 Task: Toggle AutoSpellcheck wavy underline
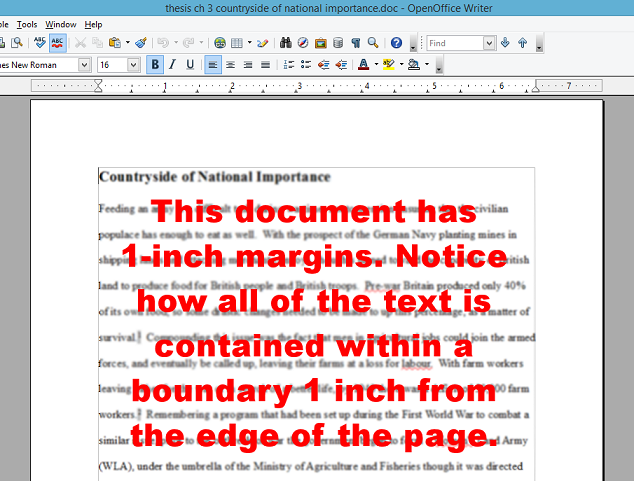click(x=57, y=42)
